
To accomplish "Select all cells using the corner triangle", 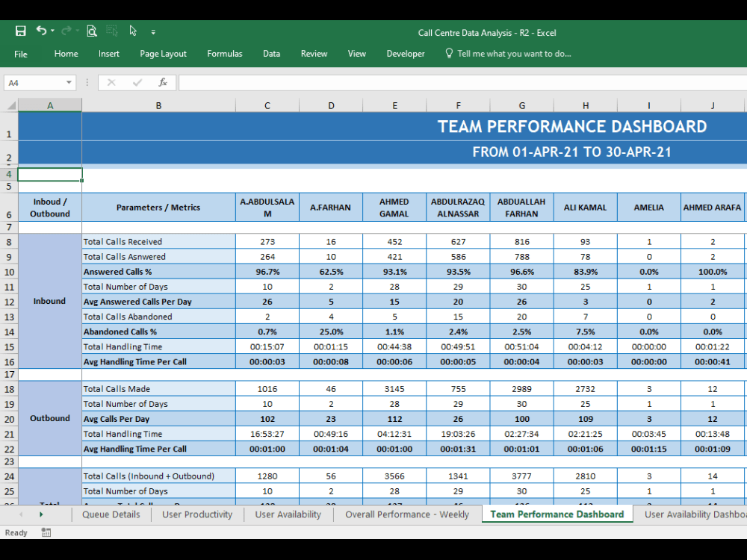I will click(x=9, y=105).
